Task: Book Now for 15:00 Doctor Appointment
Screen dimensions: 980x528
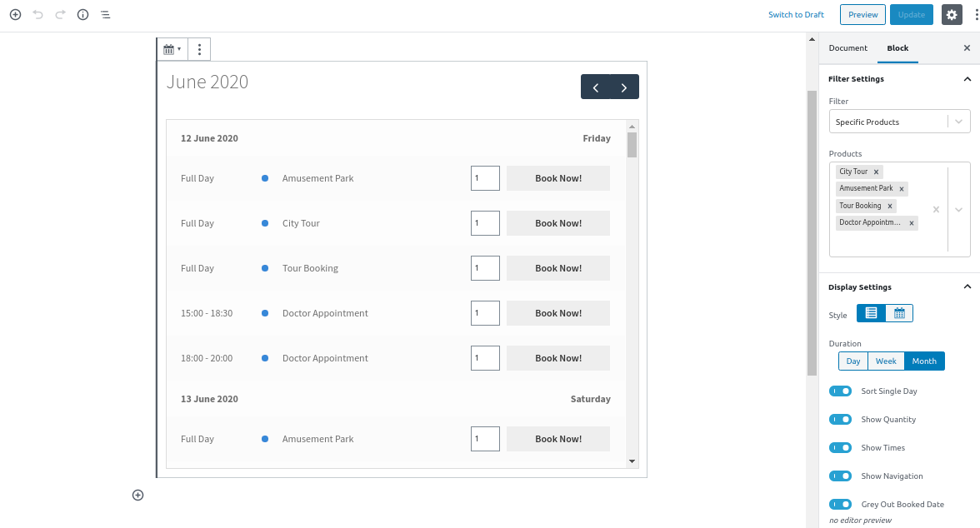Action: coord(558,313)
